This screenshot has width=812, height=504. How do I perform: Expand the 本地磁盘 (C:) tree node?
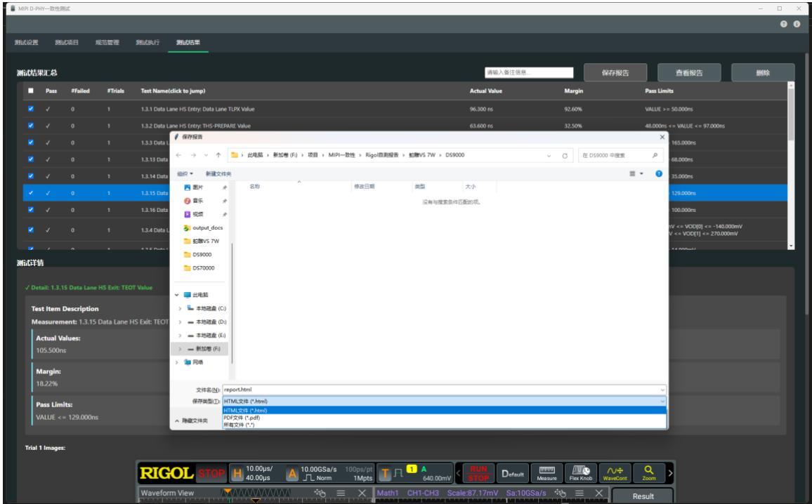[180, 308]
